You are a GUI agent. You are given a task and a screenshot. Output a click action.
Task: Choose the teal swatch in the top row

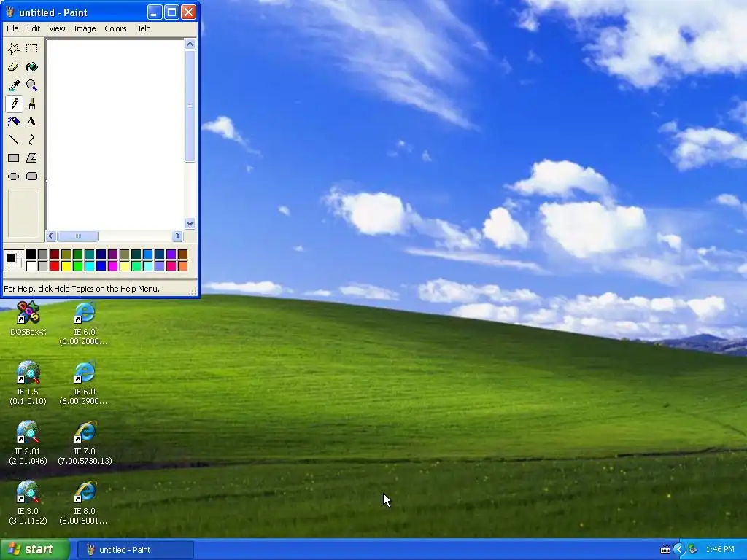tap(90, 254)
